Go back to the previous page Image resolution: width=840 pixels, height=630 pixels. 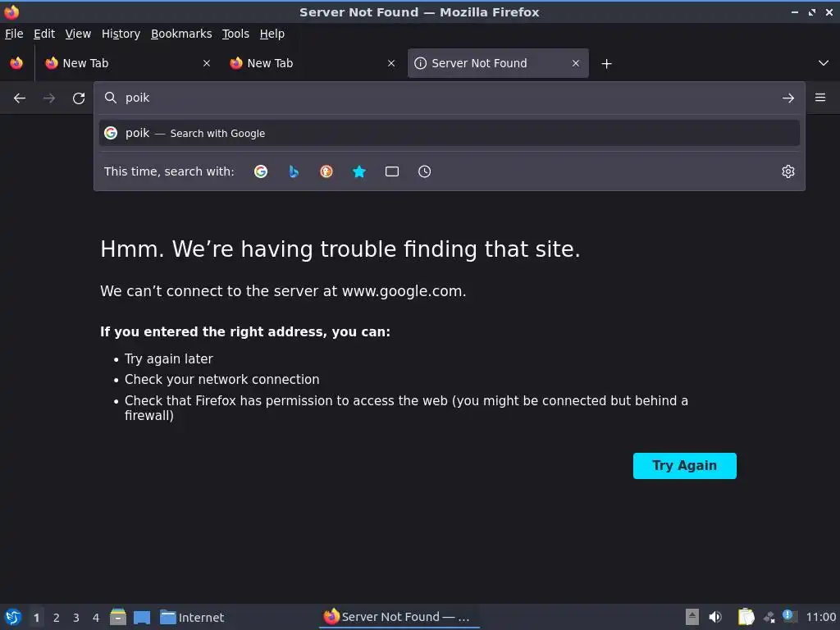point(20,98)
